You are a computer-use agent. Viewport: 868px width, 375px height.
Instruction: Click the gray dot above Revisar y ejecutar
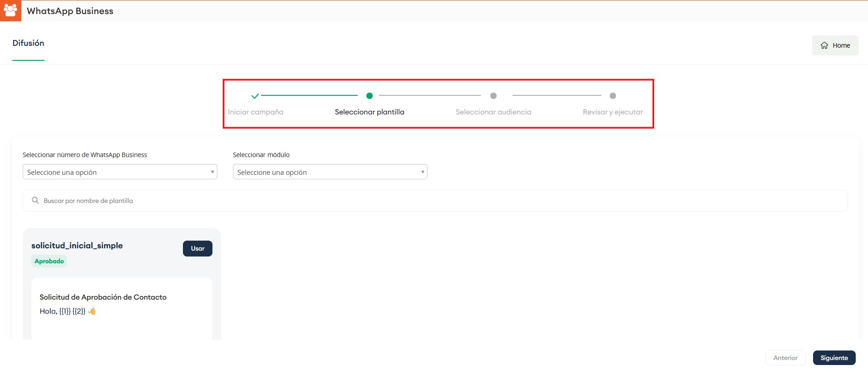[613, 96]
